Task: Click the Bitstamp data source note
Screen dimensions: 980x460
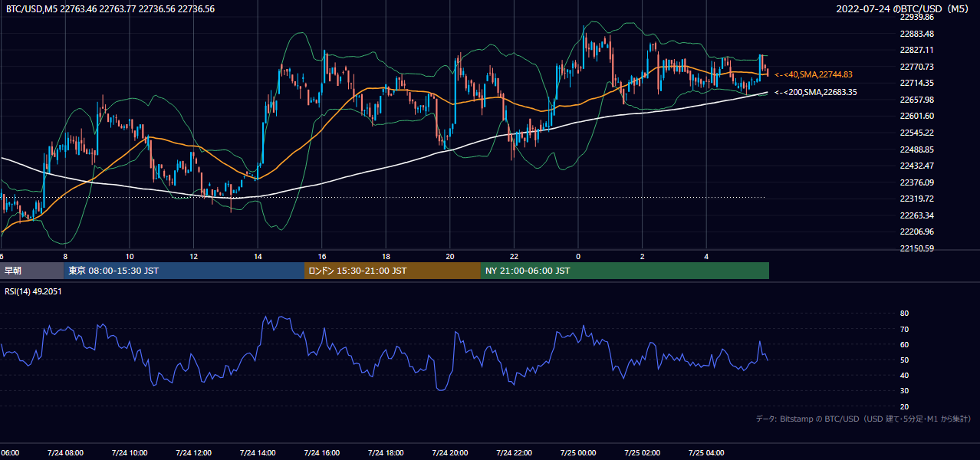Action: (863, 419)
